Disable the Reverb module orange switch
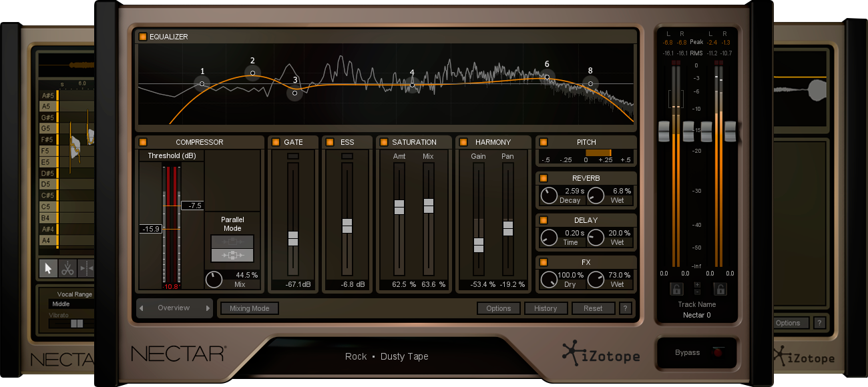Viewport: 868px width, 387px height. click(544, 178)
